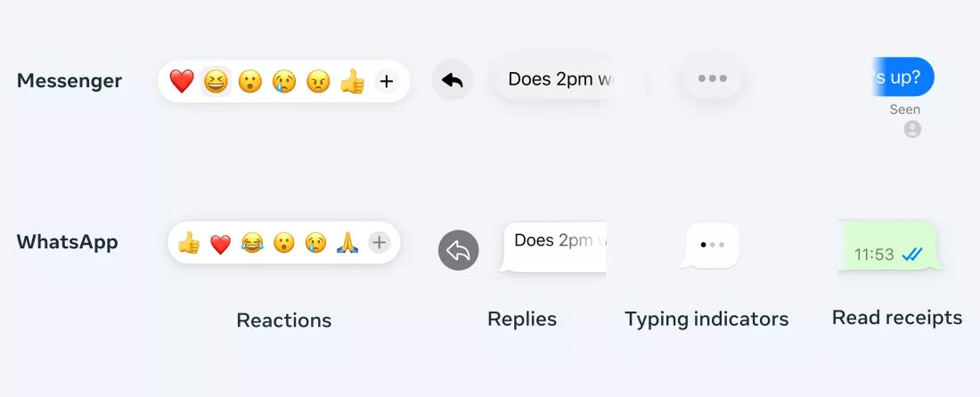980x397 pixels.
Task: Click the blue Messenger chat bubble
Action: tap(903, 77)
